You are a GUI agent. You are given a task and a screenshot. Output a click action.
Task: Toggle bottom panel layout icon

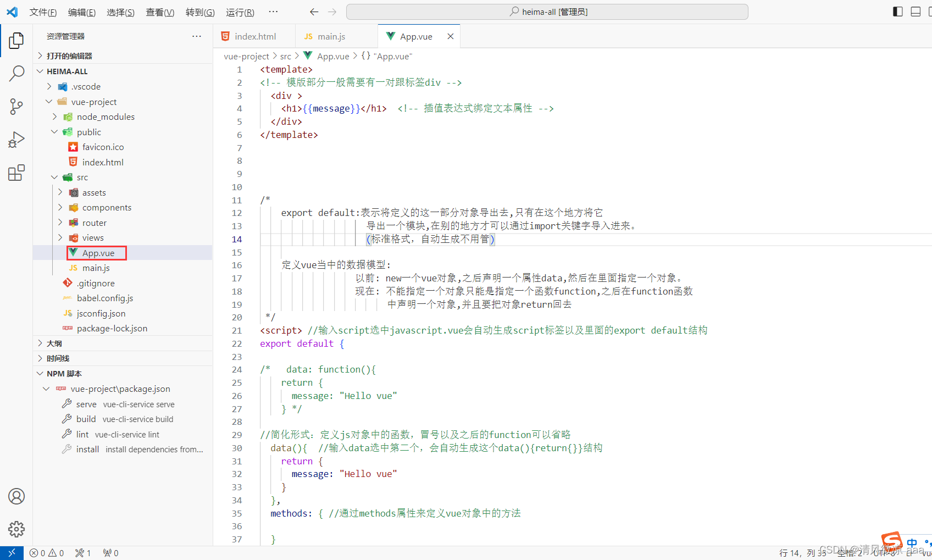916,12
